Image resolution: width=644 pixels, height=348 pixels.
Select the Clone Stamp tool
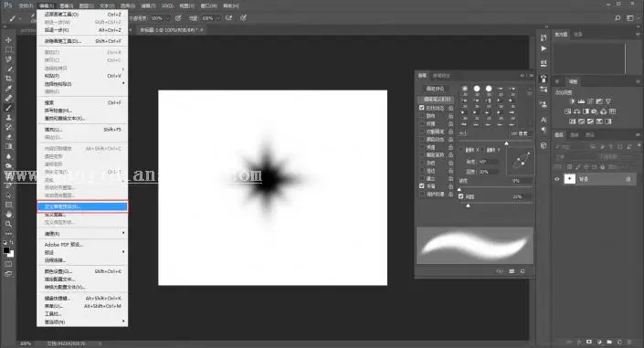[x=8, y=118]
